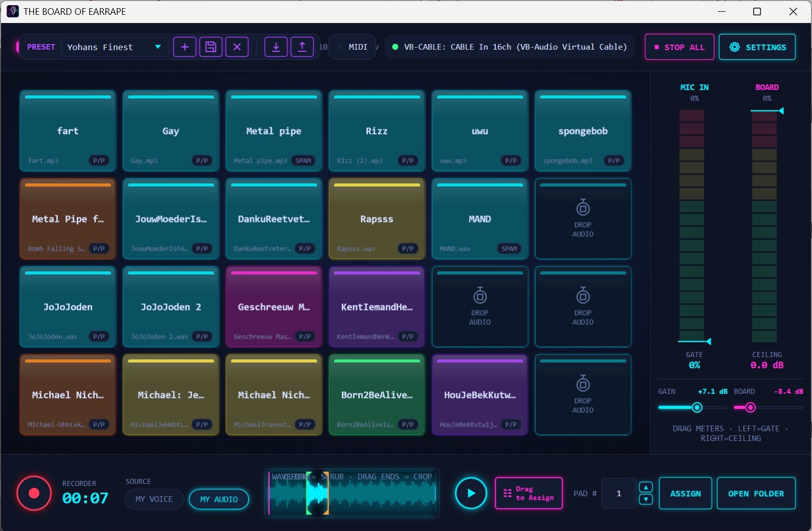This screenshot has width=812, height=531.
Task: Toggle the MIDI switch
Action: 353,47
